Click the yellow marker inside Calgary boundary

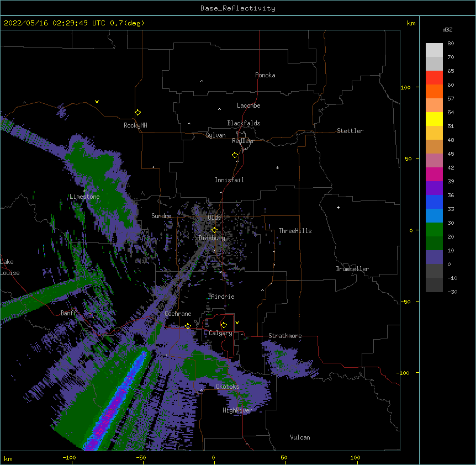pos(224,325)
